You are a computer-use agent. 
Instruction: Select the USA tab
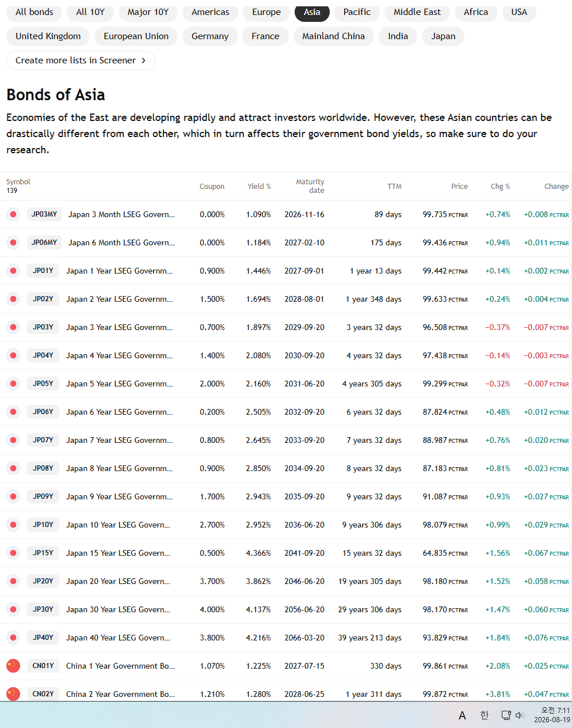point(519,12)
